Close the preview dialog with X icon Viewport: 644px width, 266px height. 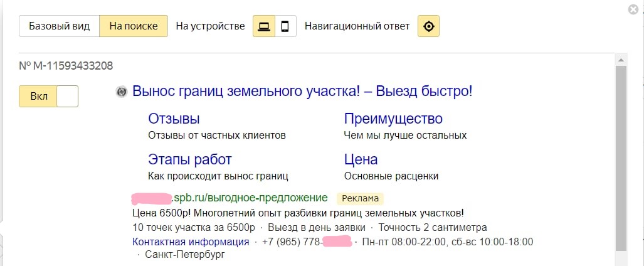634,9
